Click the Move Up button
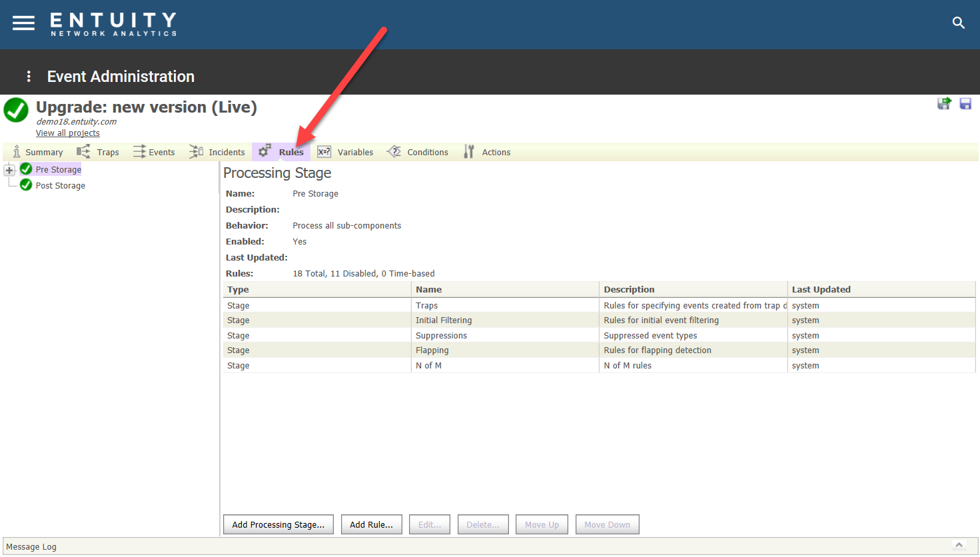This screenshot has width=980, height=557. (x=542, y=524)
